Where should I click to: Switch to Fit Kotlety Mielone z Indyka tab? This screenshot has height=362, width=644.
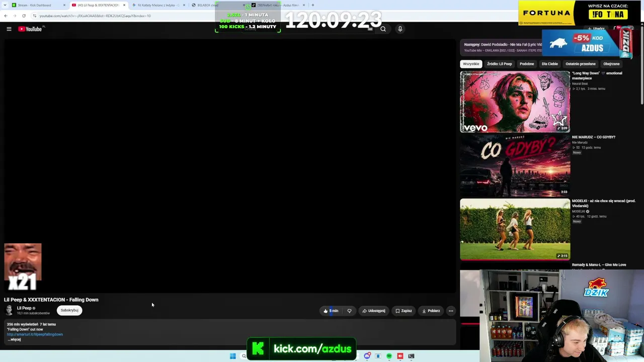click(x=158, y=5)
